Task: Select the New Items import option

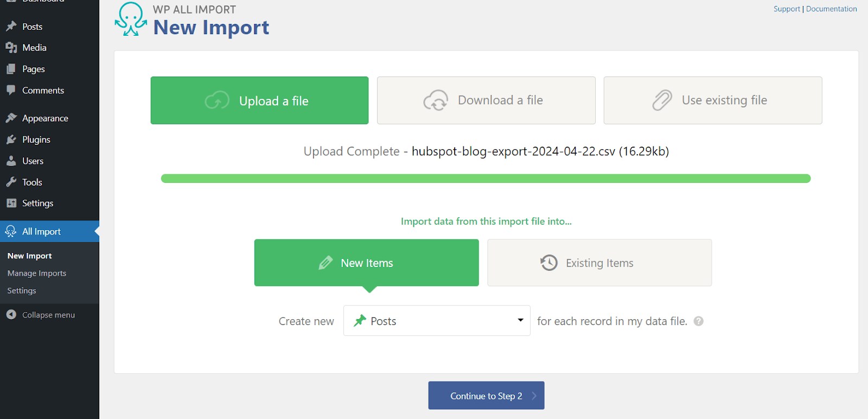Action: tap(366, 263)
